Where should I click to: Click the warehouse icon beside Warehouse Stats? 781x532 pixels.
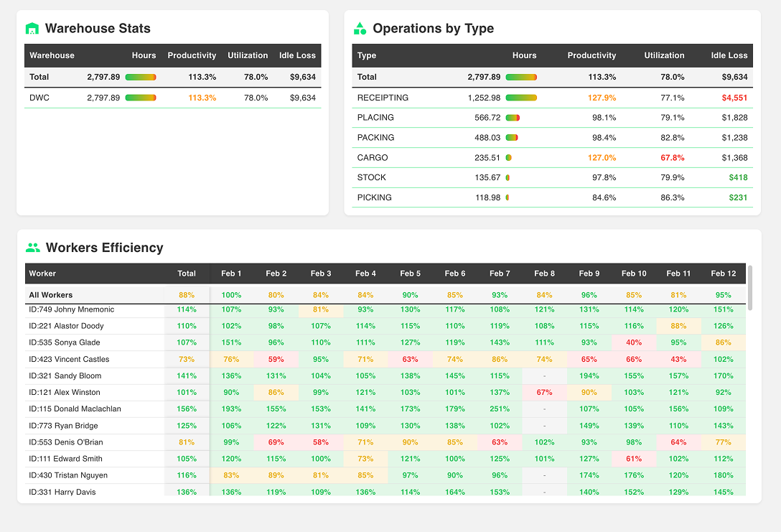[x=32, y=29]
